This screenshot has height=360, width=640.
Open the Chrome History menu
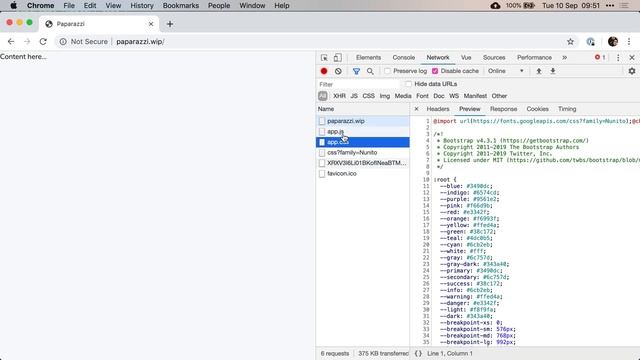tap(142, 6)
